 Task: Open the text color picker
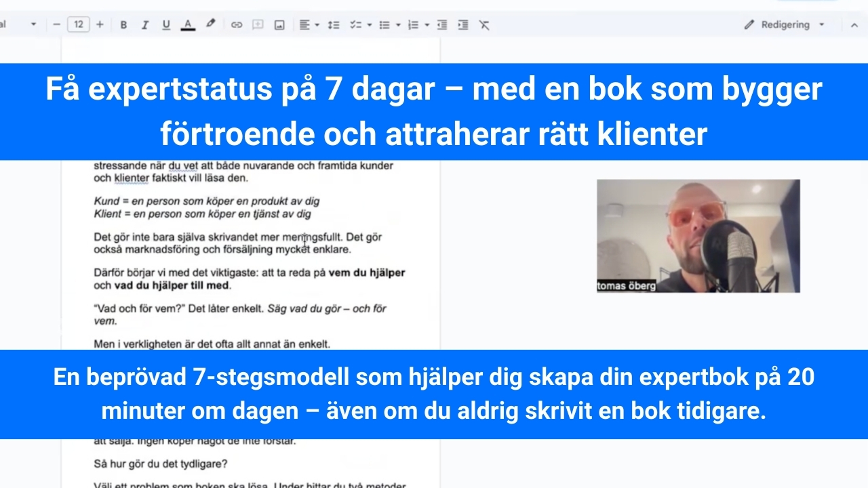(188, 25)
